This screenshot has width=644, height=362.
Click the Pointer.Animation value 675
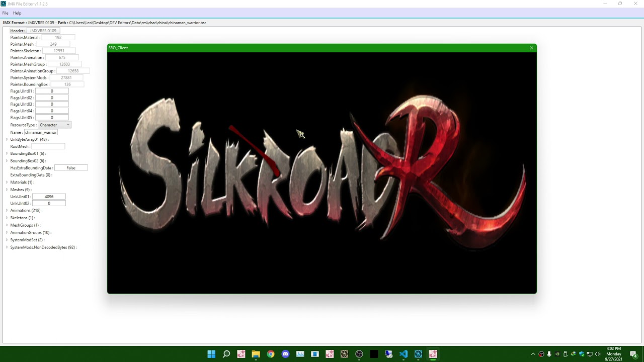coord(62,58)
